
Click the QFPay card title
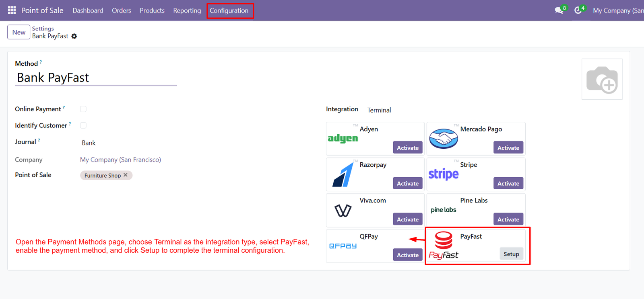369,236
